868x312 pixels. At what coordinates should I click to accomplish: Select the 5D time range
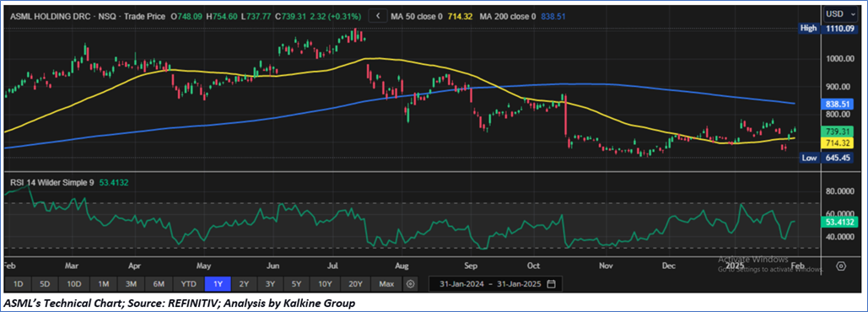coord(46,284)
